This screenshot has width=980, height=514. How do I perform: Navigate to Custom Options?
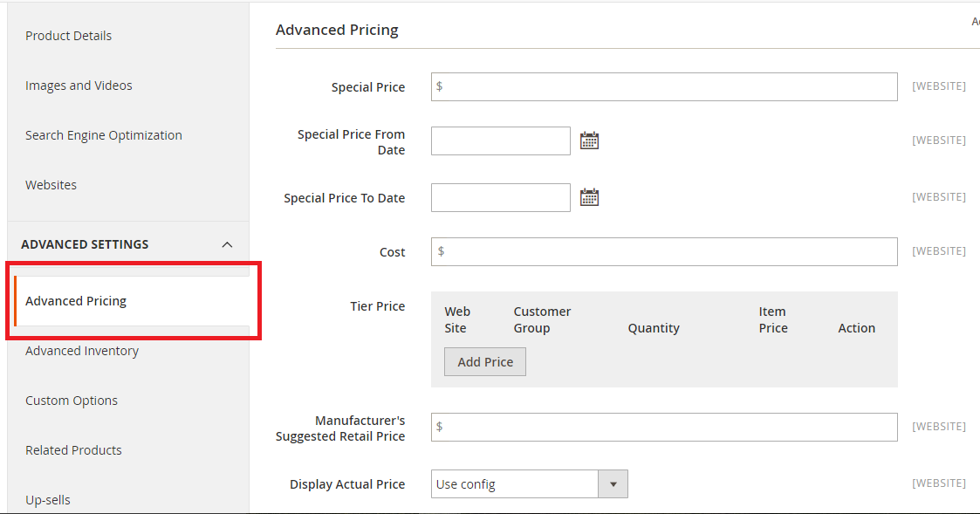72,401
